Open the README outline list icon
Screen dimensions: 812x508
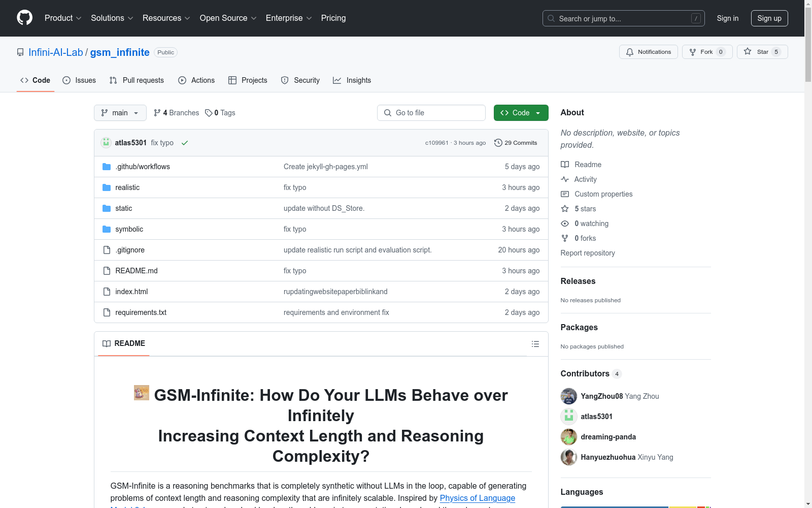[x=535, y=344]
